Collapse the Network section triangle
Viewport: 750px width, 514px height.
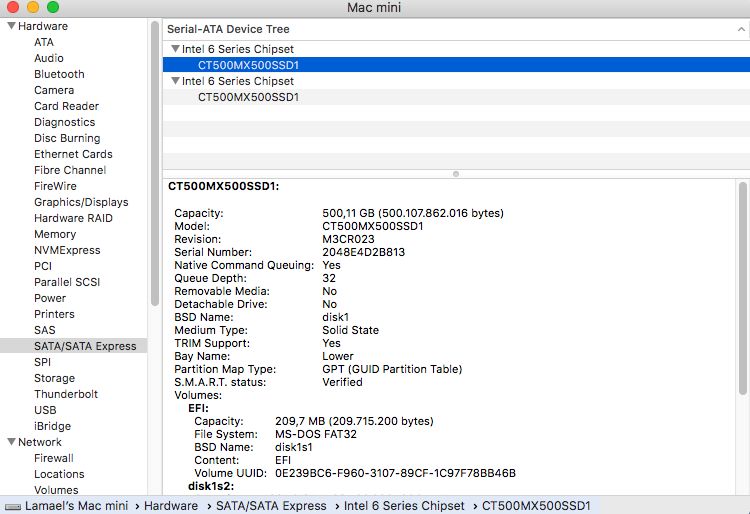(11, 442)
